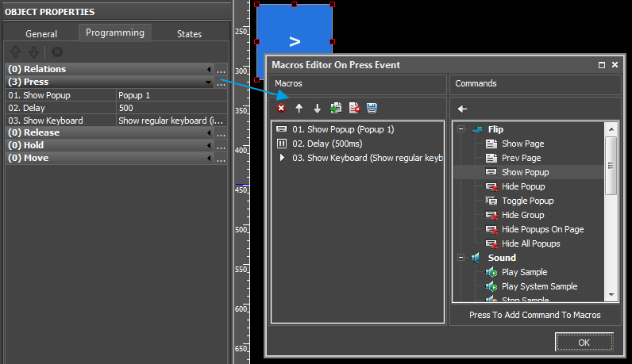Click the Popup 1 value cell
Image resolution: width=632 pixels, height=364 pixels.
(171, 95)
